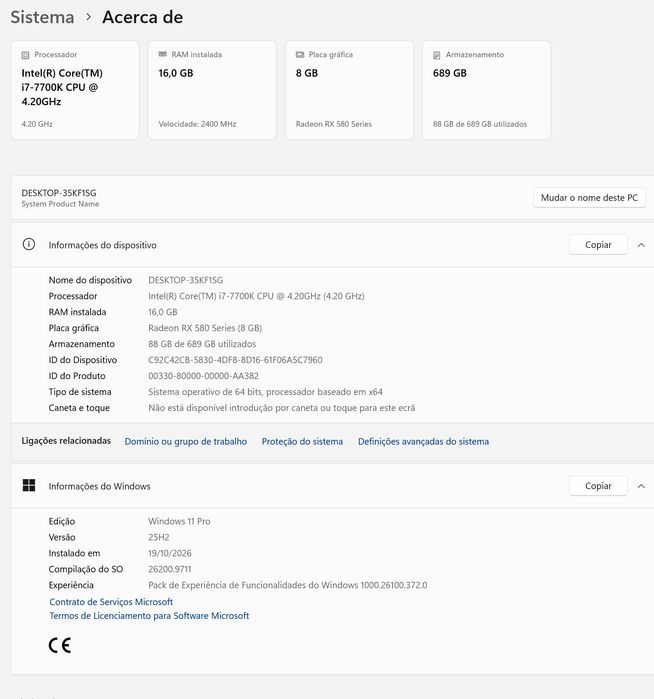Image resolution: width=654 pixels, height=699 pixels.
Task: Click the Ligações relacionadas label
Action: [66, 441]
